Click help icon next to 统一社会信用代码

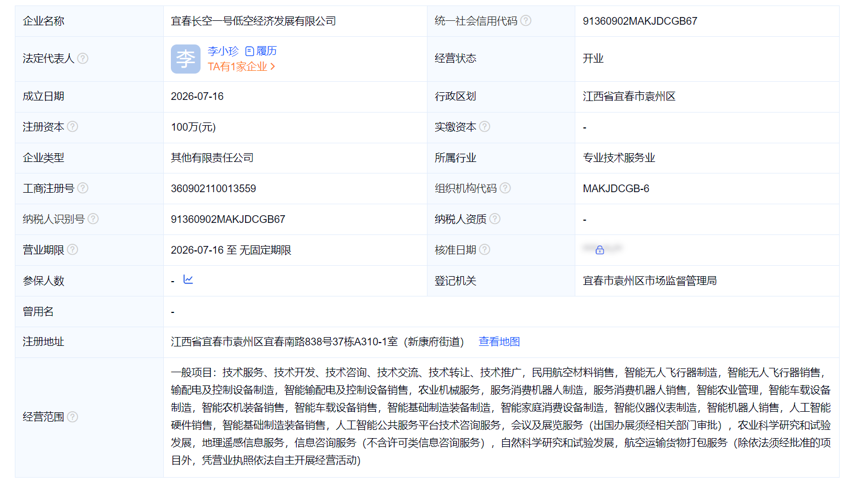coord(526,21)
